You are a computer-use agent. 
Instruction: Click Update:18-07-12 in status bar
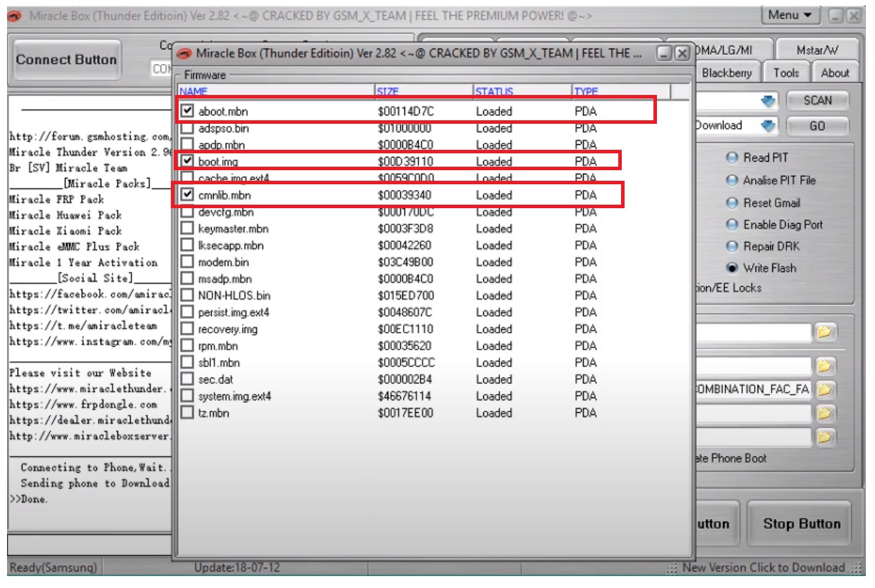[x=236, y=568]
